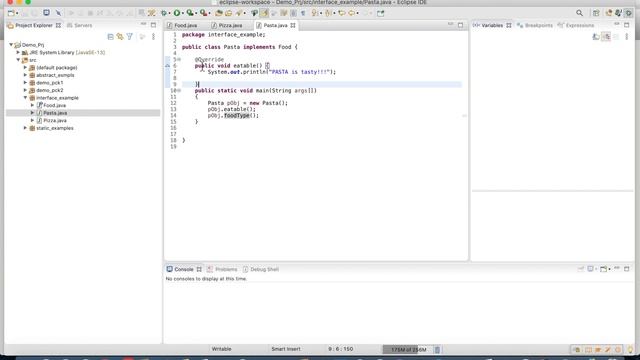Open the Problems tab
This screenshot has width=640, height=360.
tap(222, 269)
